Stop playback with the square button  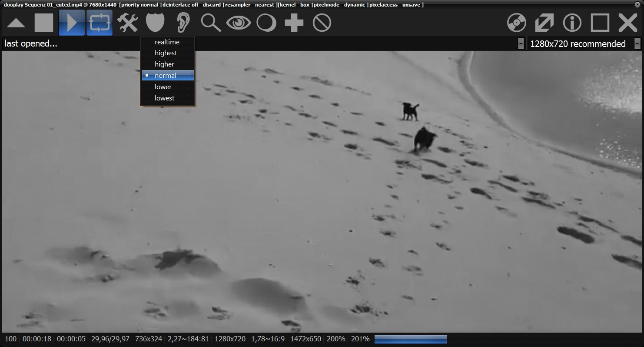point(43,23)
